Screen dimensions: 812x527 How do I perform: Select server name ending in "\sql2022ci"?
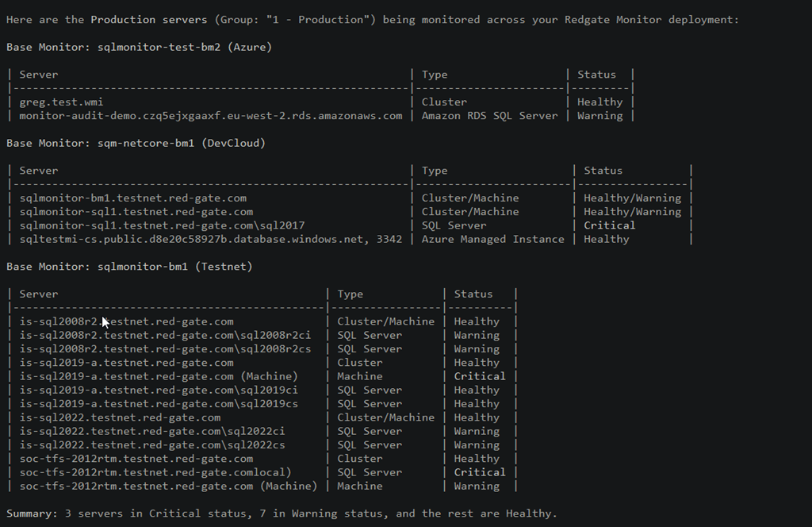(x=152, y=431)
